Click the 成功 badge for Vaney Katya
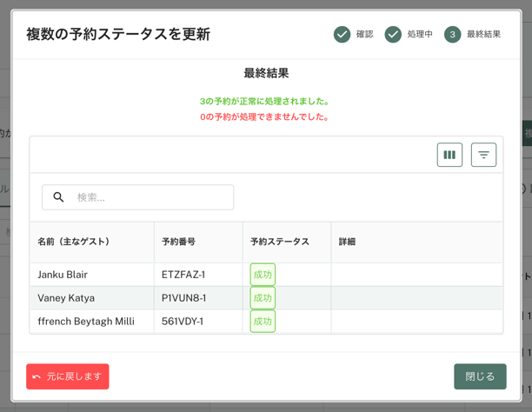 (263, 298)
